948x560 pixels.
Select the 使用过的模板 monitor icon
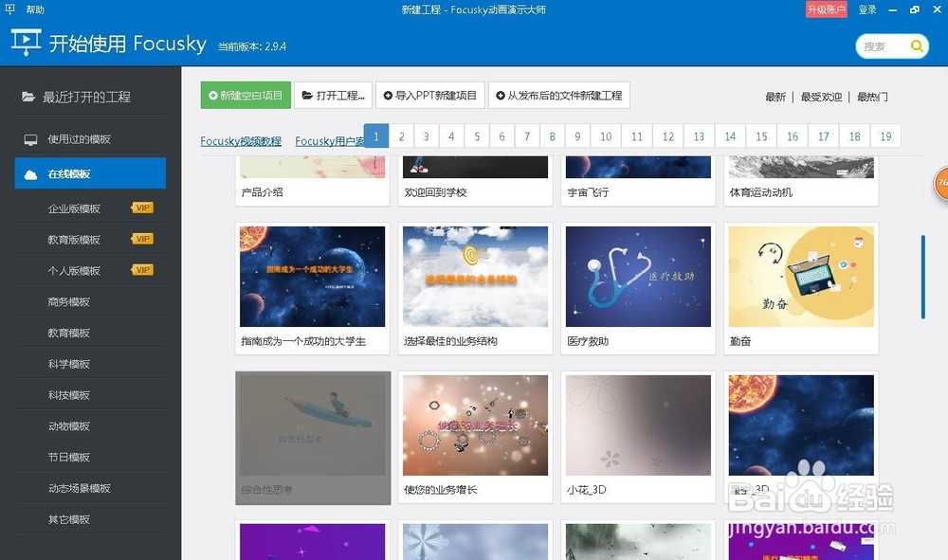(x=28, y=139)
